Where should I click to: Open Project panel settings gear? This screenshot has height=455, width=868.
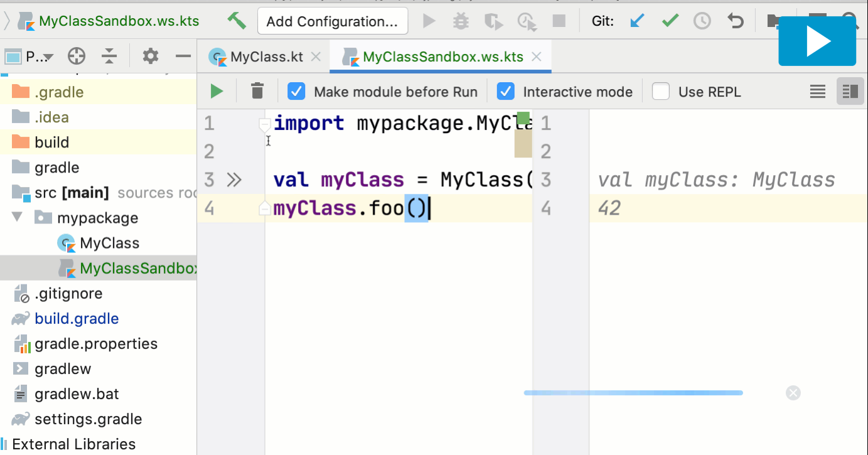point(151,56)
